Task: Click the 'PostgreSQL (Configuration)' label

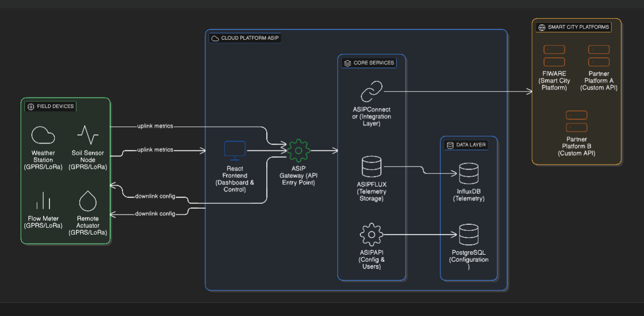Action: (469, 260)
